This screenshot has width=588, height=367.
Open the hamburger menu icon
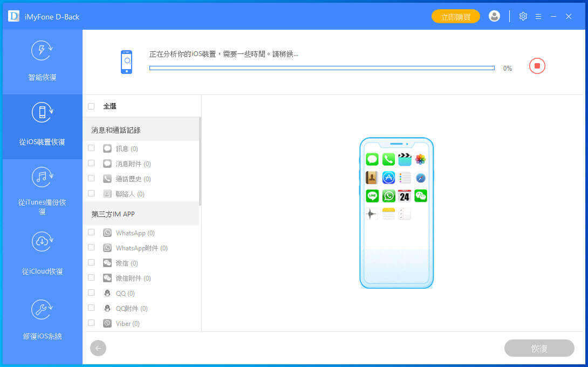(538, 17)
